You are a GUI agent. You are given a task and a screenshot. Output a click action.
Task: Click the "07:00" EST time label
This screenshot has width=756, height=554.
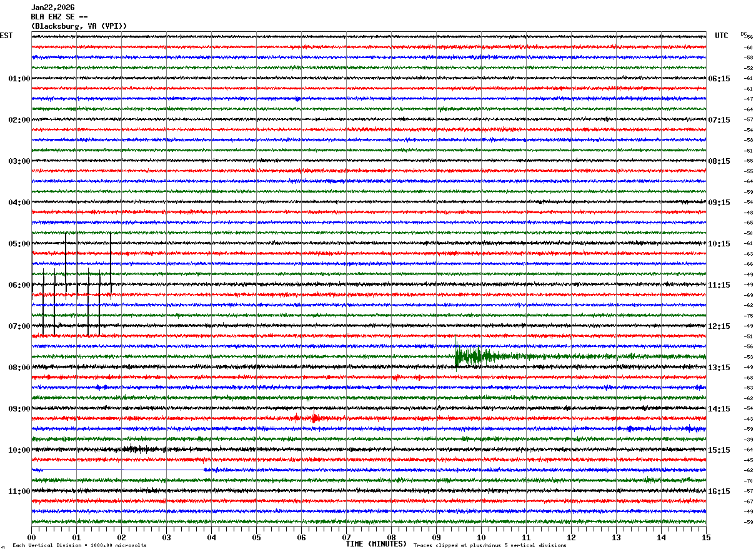click(19, 326)
